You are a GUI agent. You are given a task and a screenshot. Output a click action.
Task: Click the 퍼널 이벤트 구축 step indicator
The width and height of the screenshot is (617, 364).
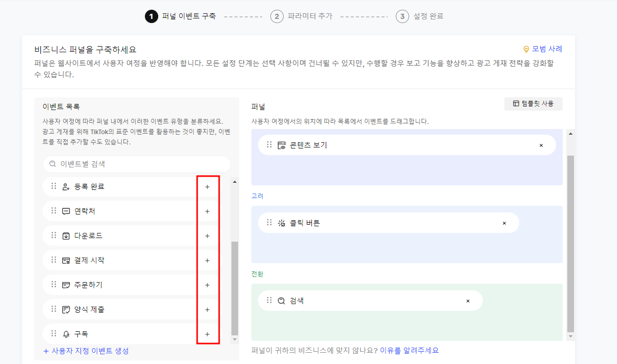[184, 16]
